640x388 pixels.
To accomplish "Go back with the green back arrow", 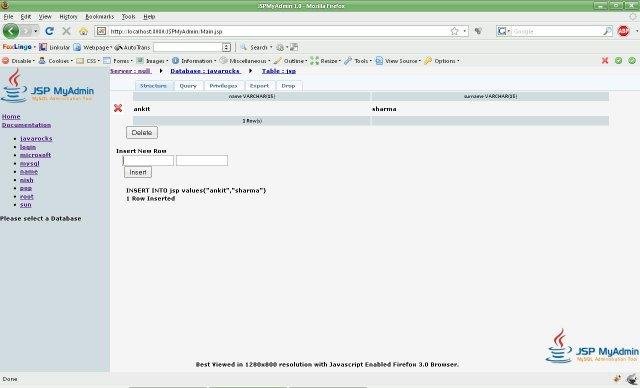I will click(11, 31).
